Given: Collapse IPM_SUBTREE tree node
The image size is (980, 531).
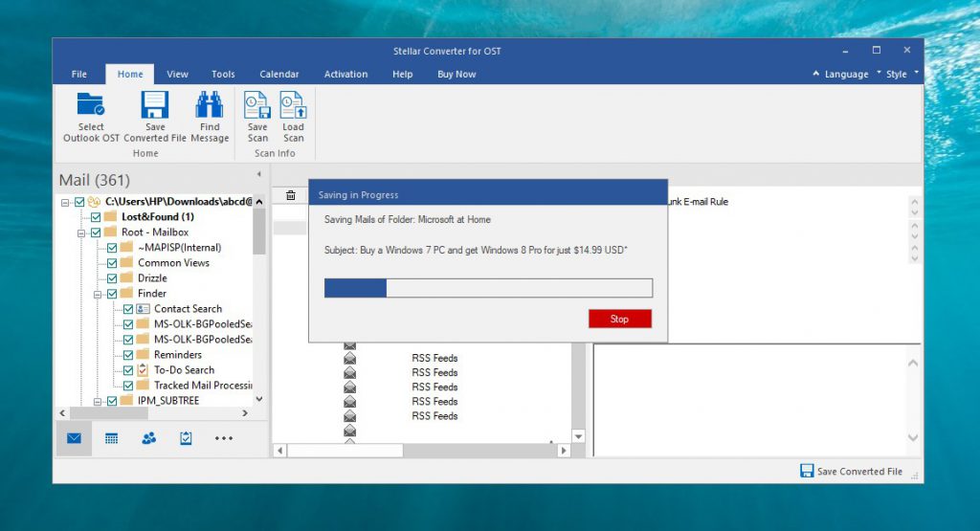Looking at the screenshot, I should [x=98, y=402].
